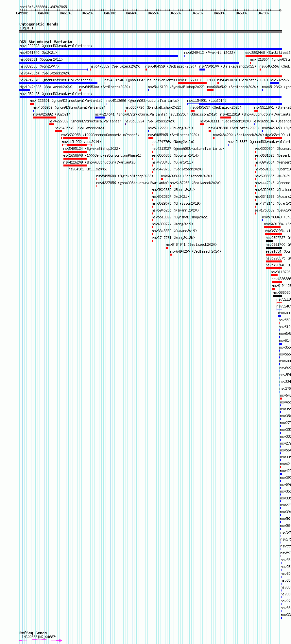The image size is (291, 644).
Task: Open the DGV Structural Variants track title
Action: tap(45, 42)
